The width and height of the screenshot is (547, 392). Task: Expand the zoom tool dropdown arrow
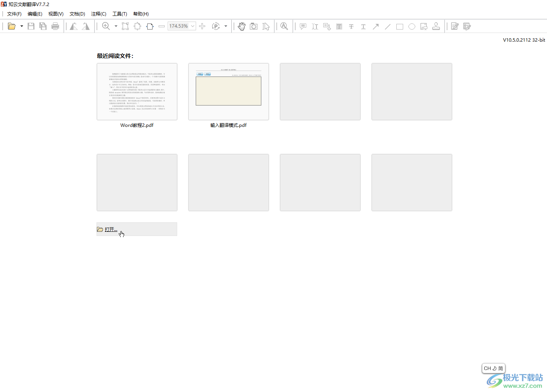pyautogui.click(x=116, y=26)
